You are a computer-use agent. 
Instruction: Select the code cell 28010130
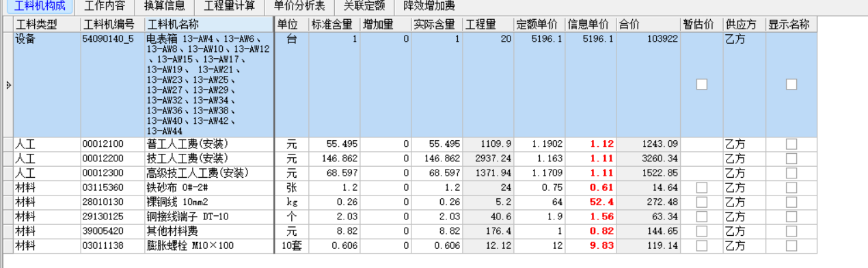112,202
